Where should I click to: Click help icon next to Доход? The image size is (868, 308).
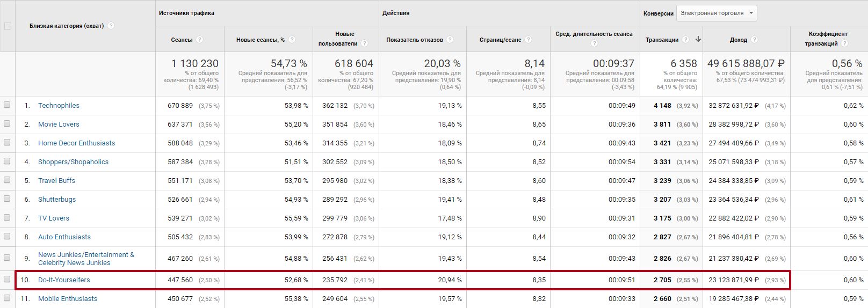(x=754, y=40)
